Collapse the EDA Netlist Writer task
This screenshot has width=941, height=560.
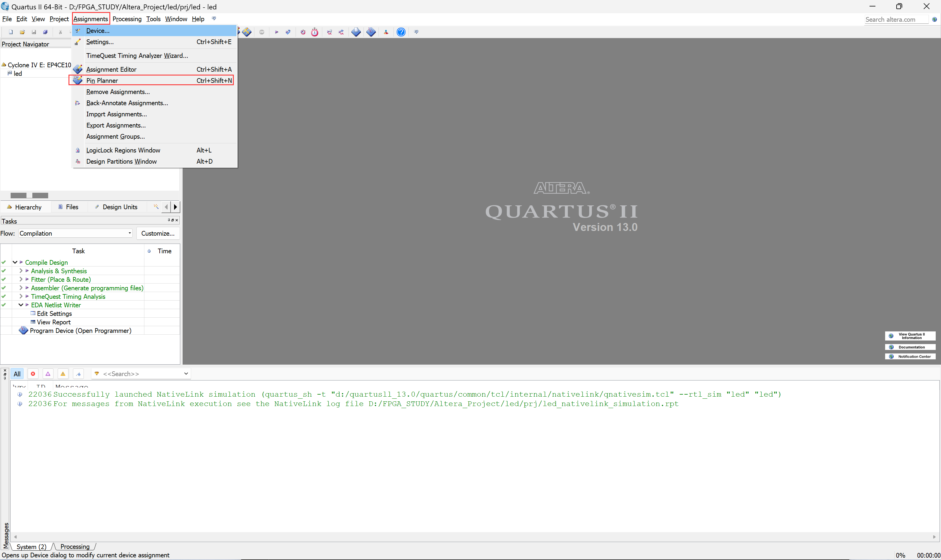(x=21, y=304)
